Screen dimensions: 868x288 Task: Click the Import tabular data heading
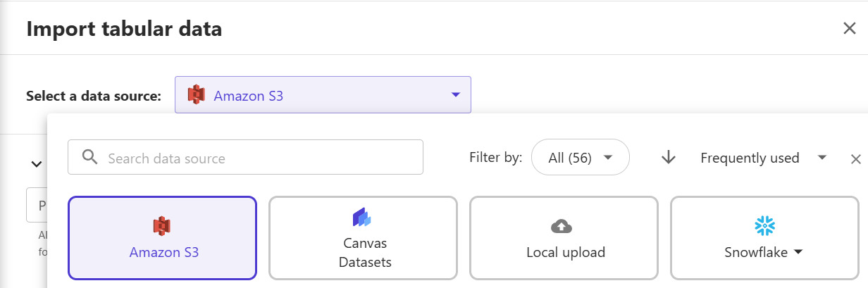click(124, 29)
